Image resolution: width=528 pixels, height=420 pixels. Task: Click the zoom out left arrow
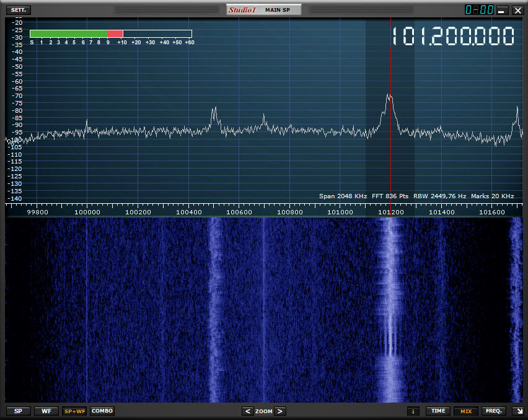(247, 411)
